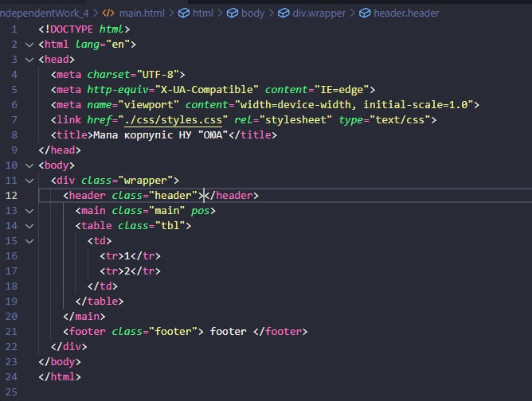
Task: Fold the table tbl block
Action: pos(29,226)
